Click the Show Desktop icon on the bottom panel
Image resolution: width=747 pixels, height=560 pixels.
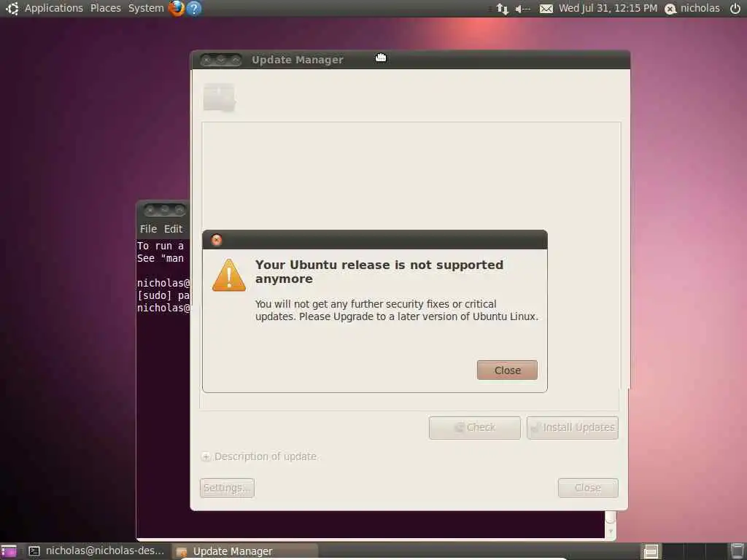click(8, 551)
